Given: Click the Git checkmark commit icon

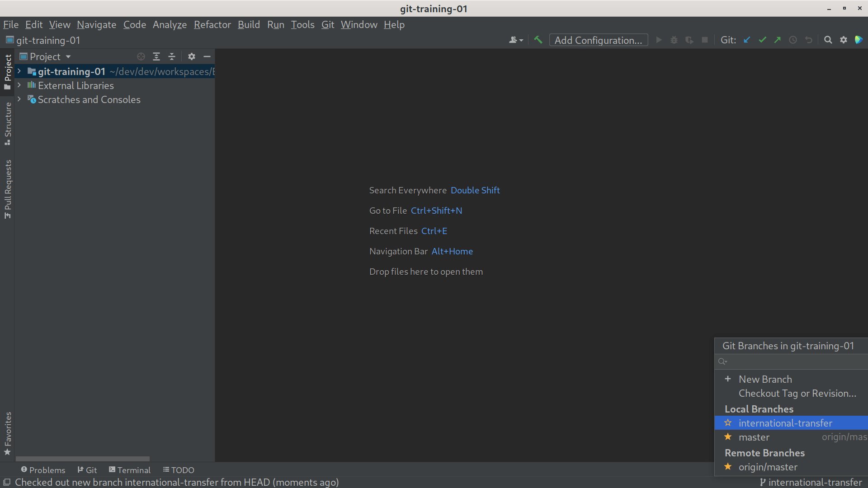Looking at the screenshot, I should 762,40.
